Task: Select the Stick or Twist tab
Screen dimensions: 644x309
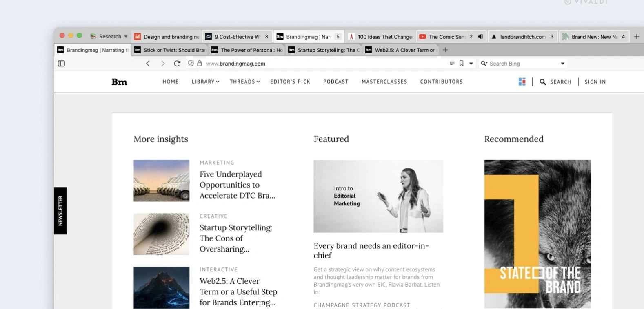Action: click(170, 50)
